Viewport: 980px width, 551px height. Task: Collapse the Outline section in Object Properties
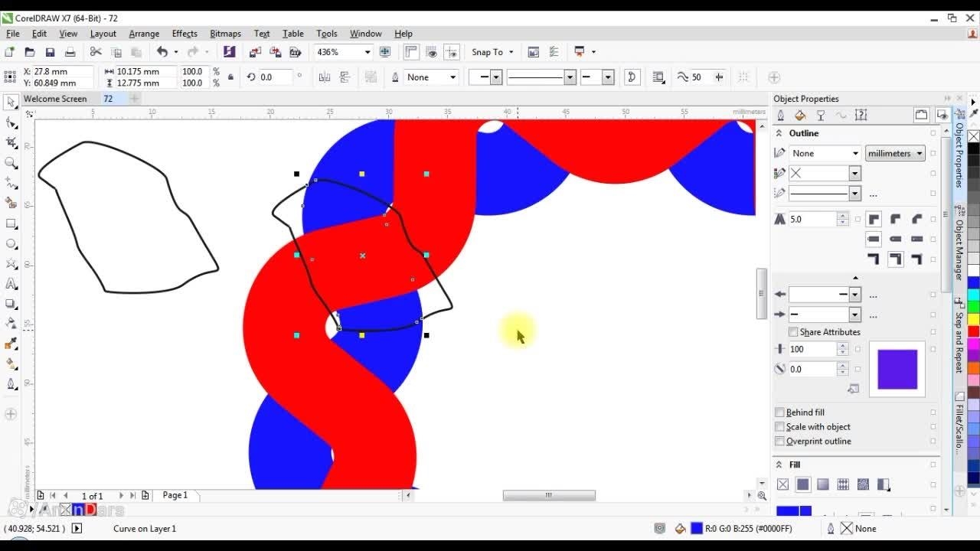click(x=779, y=133)
